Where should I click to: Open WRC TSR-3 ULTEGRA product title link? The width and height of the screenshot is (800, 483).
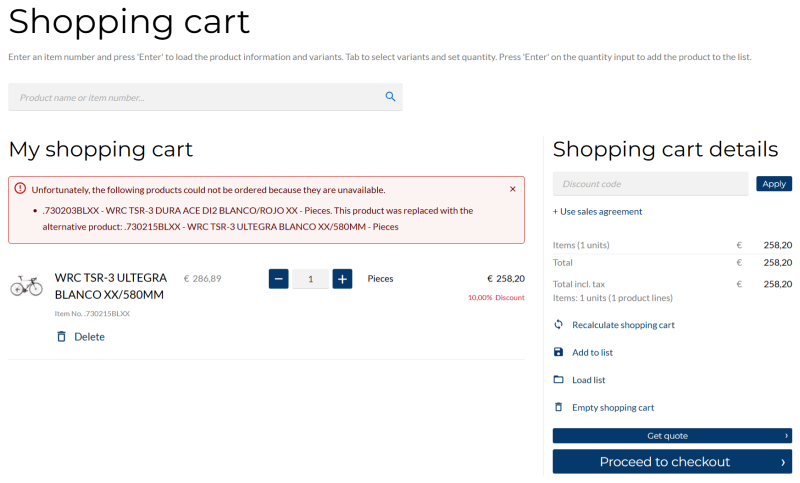coord(109,286)
